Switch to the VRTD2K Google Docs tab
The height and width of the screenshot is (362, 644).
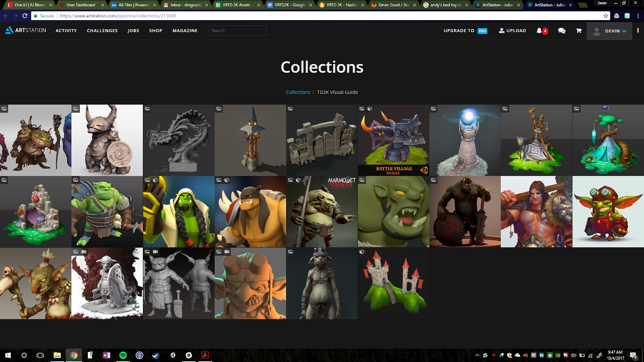289,5
